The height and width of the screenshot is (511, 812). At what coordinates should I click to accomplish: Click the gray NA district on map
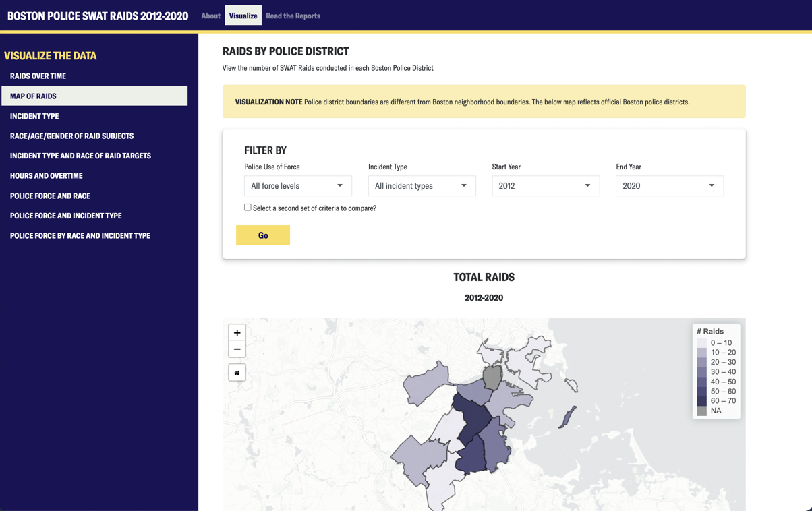(492, 378)
